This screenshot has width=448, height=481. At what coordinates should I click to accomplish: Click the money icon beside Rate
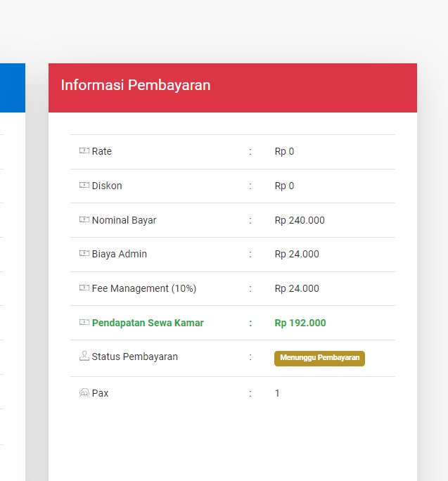pyautogui.click(x=84, y=151)
